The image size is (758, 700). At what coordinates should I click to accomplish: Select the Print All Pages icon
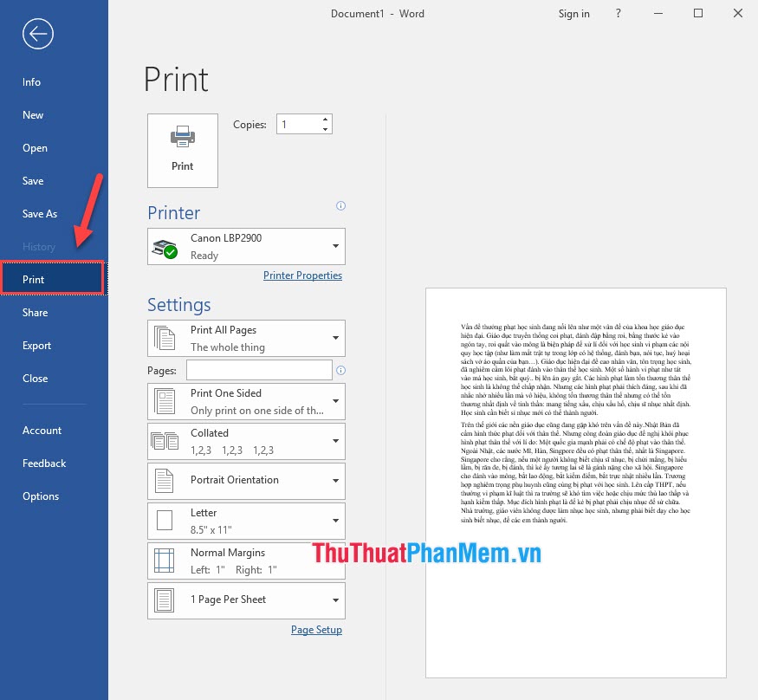point(164,338)
